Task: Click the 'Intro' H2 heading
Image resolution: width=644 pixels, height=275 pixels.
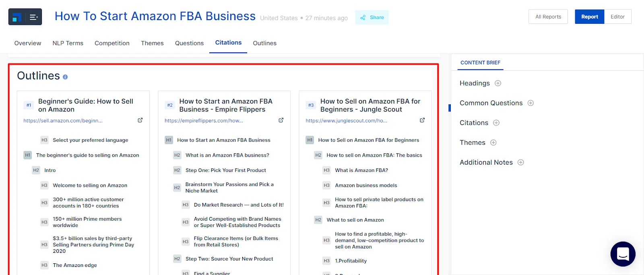Action: [x=50, y=170]
